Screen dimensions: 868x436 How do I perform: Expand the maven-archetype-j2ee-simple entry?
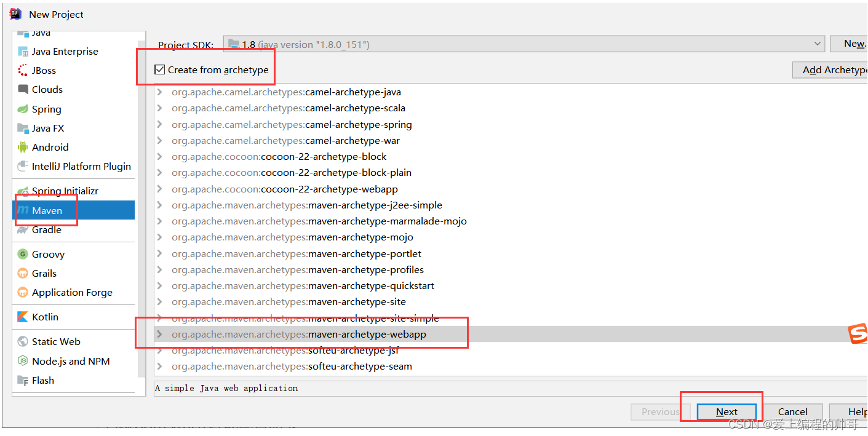click(x=161, y=205)
